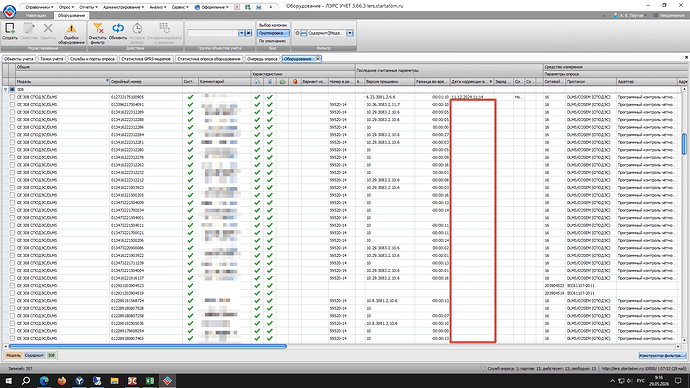Viewport: 690px width, 388px height.
Task: Click the red icon after Оформление menu
Action: (x=237, y=7)
